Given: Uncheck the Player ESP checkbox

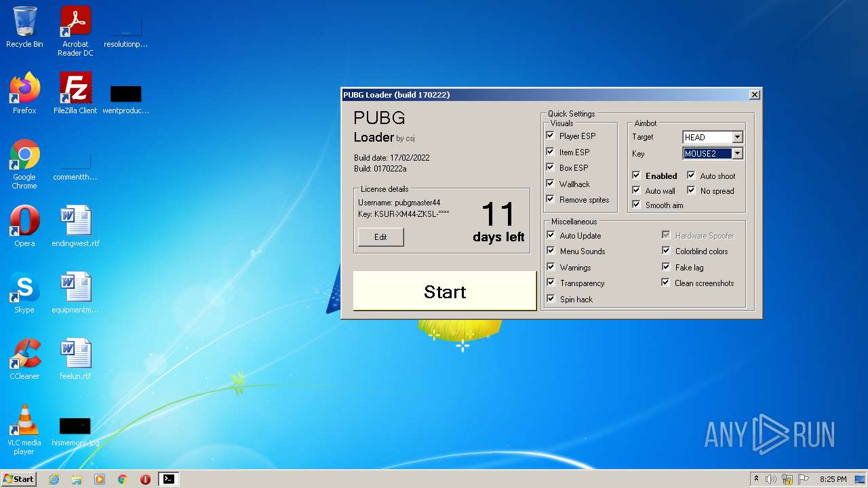Looking at the screenshot, I should pyautogui.click(x=551, y=136).
